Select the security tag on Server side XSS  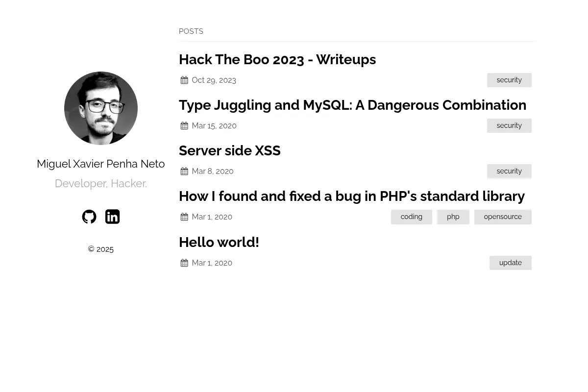click(509, 171)
